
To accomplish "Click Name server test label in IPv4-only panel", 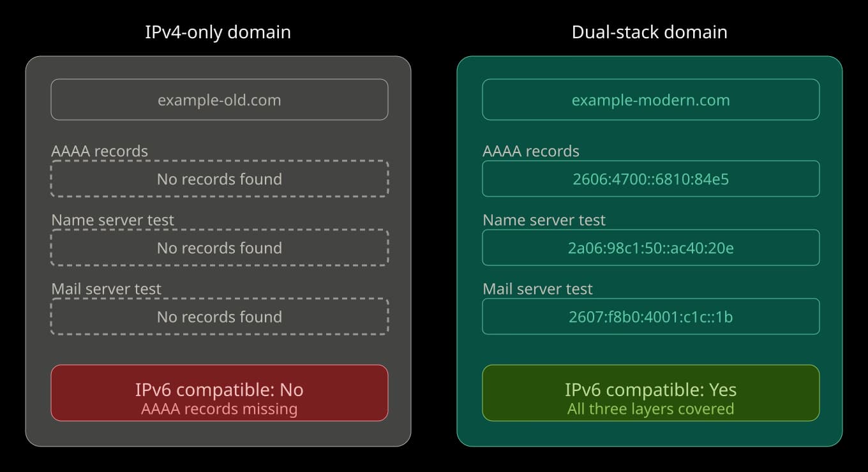I will tap(113, 220).
